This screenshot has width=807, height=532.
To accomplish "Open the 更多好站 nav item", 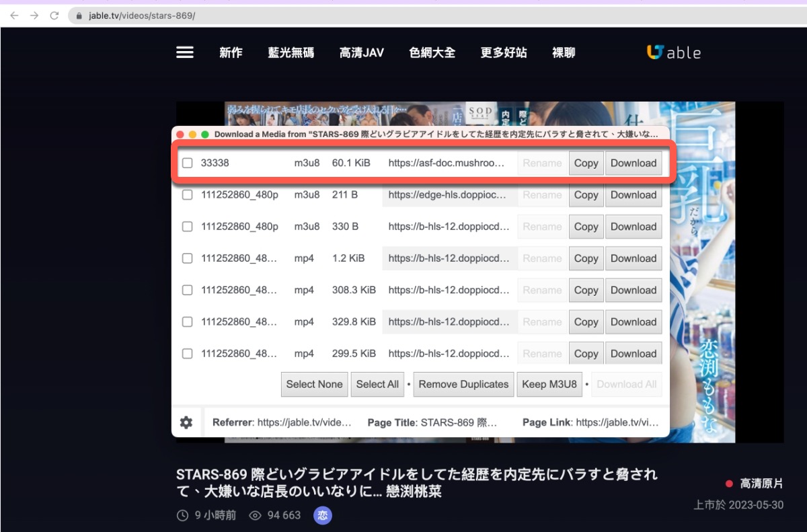I will point(504,52).
